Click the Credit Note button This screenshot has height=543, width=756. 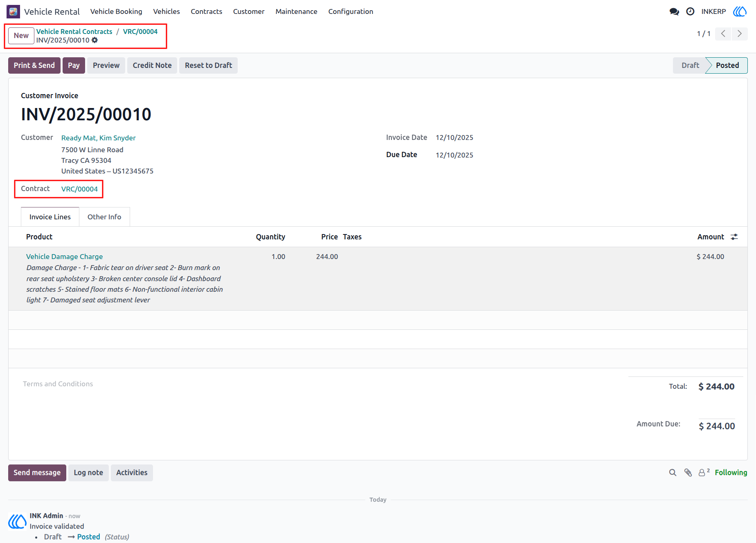pyautogui.click(x=152, y=65)
